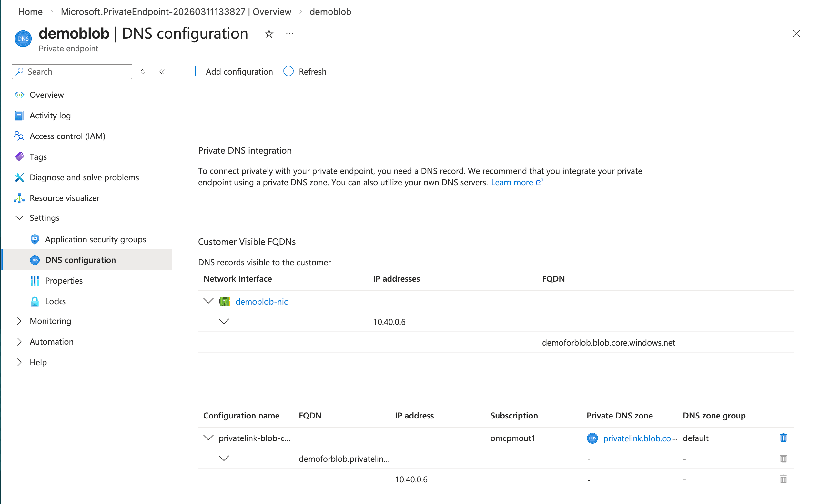Select Application security groups under Settings
This screenshot has height=504, width=819.
pyautogui.click(x=96, y=239)
